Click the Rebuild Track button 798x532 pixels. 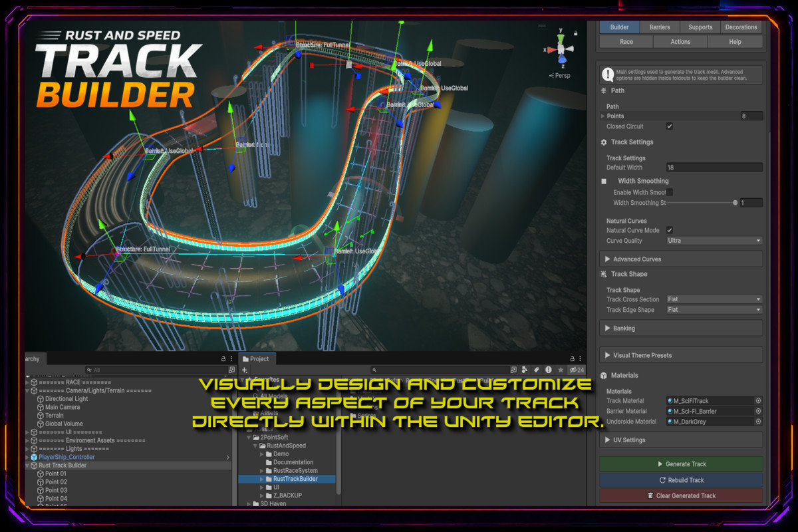tap(681, 480)
